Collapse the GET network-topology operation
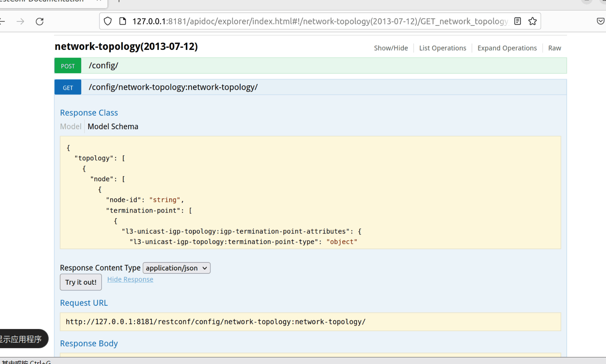Screen dimensions: 606x364 coord(173,87)
